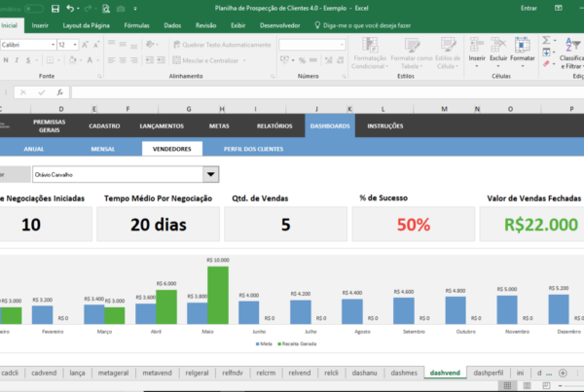This screenshot has width=584, height=392.
Task: Open the Customize Quick Access Toolbar arrow
Action: [135, 8]
